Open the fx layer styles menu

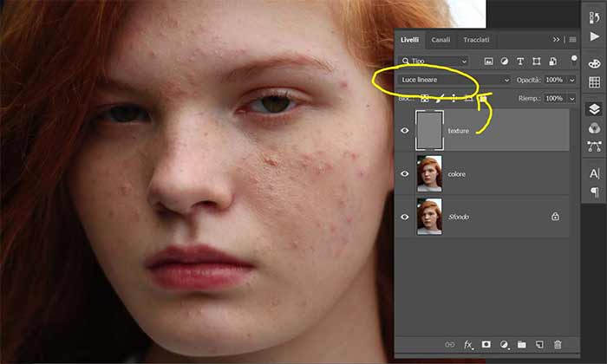pos(469,344)
